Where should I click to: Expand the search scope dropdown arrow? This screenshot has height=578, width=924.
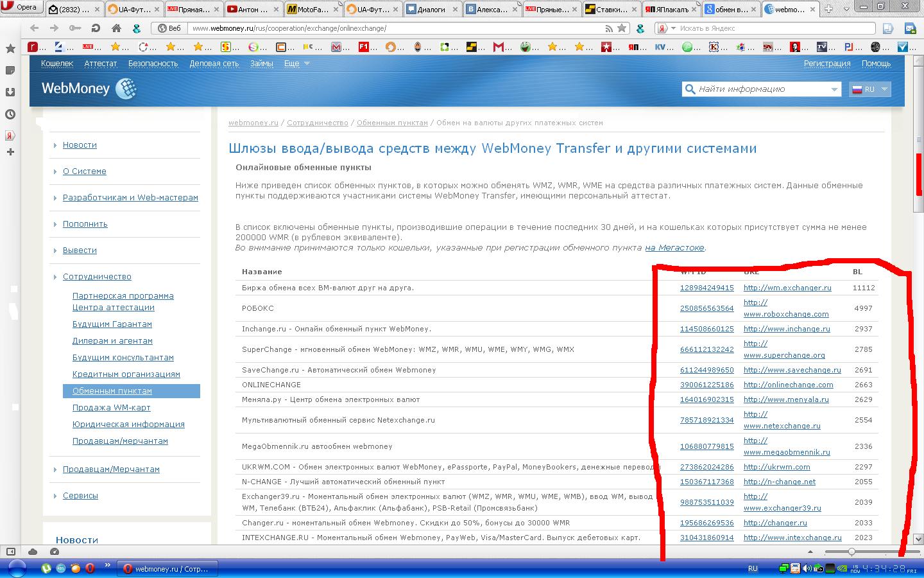click(x=834, y=89)
